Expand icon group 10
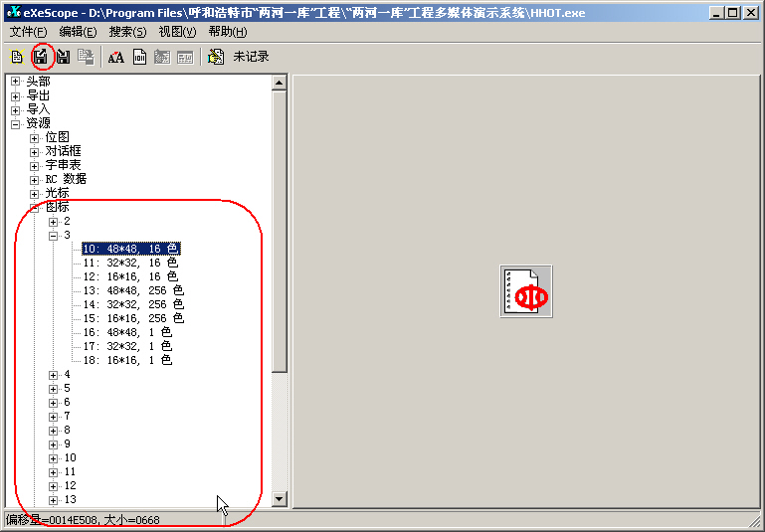This screenshot has height=532, width=765. point(53,458)
